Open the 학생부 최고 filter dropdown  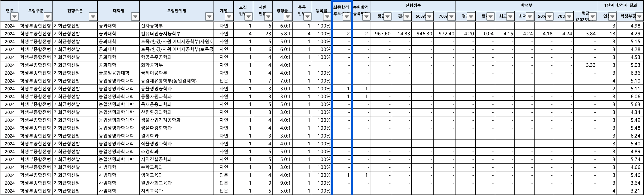point(510,16)
